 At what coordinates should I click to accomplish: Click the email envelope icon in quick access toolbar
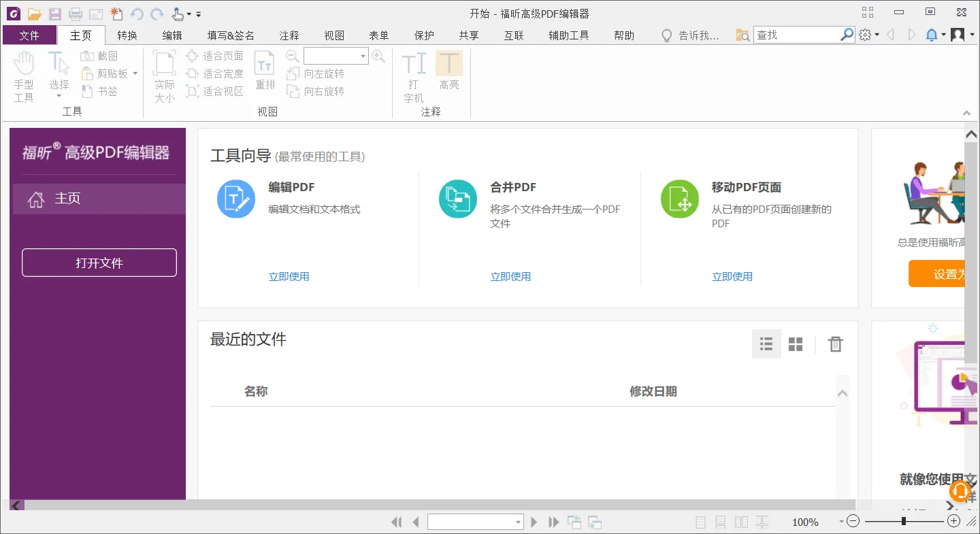96,14
